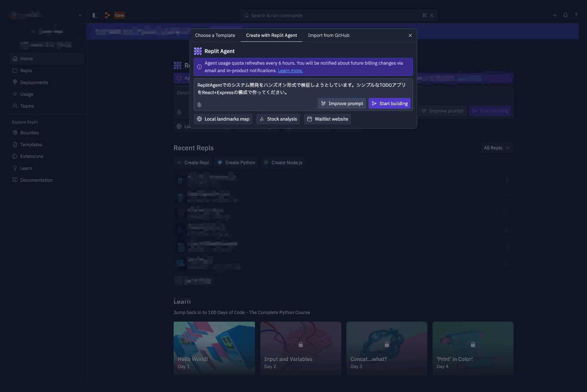Open Concat...what? Day 3 card
The height and width of the screenshot is (392, 587).
point(387,348)
